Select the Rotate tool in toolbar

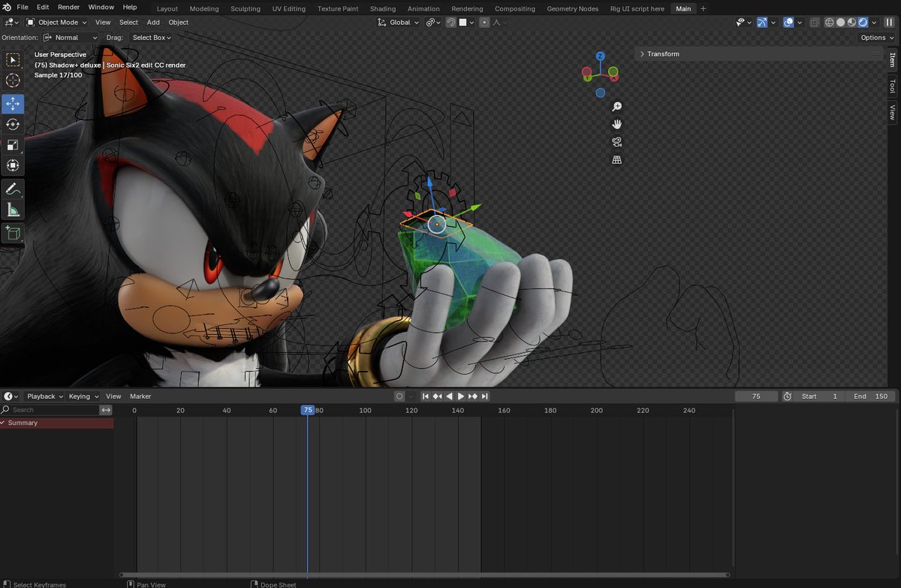pos(13,124)
